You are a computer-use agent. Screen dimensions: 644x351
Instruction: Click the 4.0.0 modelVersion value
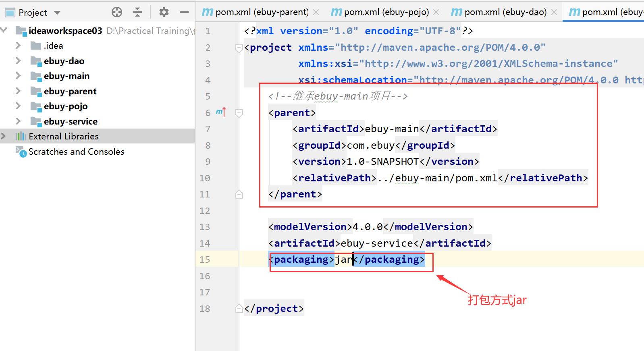368,227
